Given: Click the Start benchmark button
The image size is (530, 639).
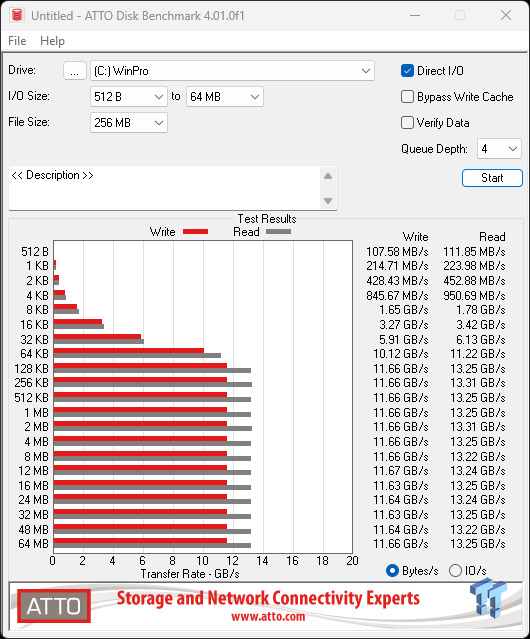Looking at the screenshot, I should (x=492, y=178).
